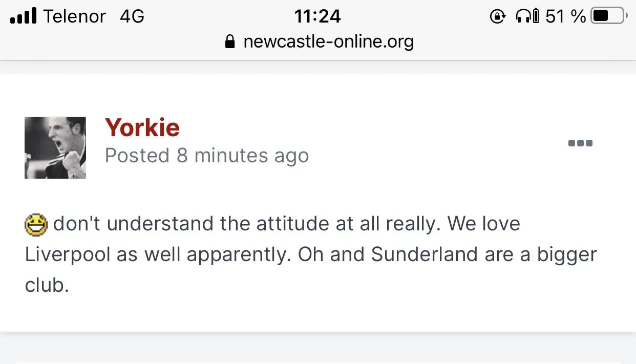636x364 pixels.
Task: Tap the 4G network indicator
Action: click(132, 16)
